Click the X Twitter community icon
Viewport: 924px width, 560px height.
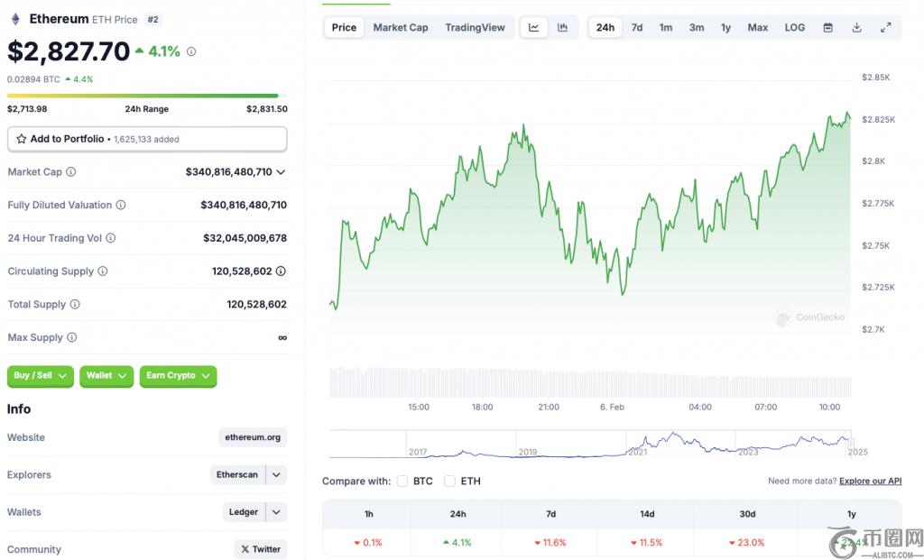[x=245, y=549]
